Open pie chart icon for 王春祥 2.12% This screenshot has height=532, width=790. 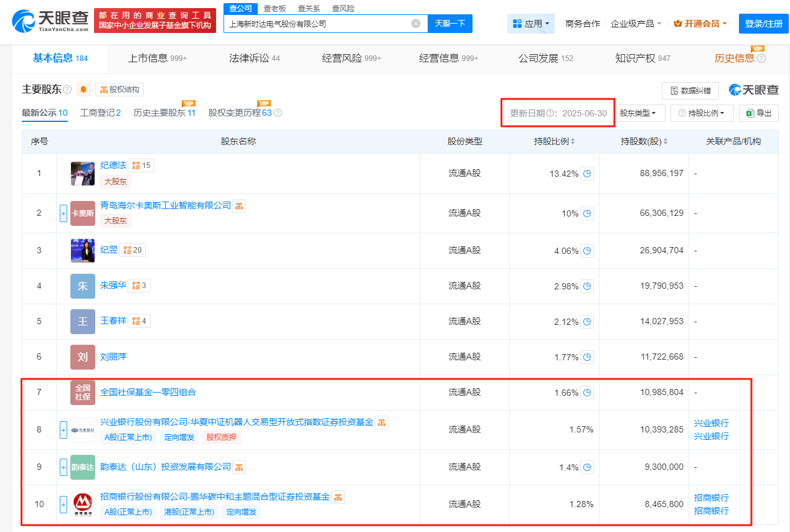[x=587, y=322]
